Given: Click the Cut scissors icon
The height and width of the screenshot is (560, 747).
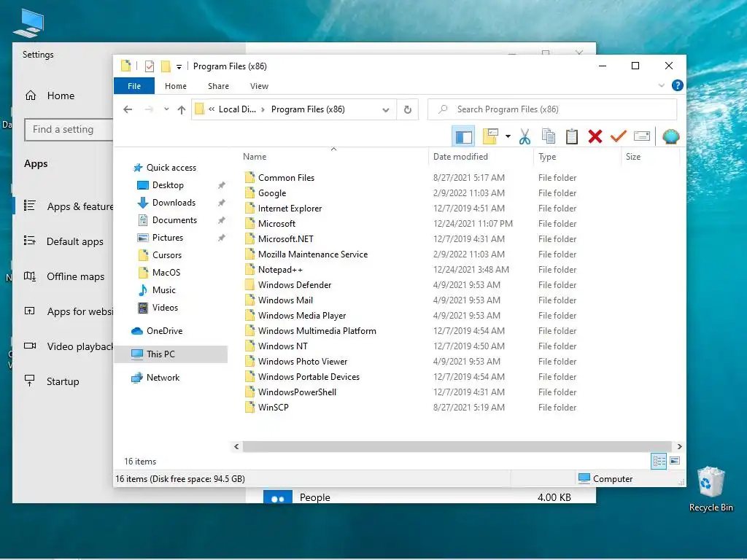Looking at the screenshot, I should 525,136.
